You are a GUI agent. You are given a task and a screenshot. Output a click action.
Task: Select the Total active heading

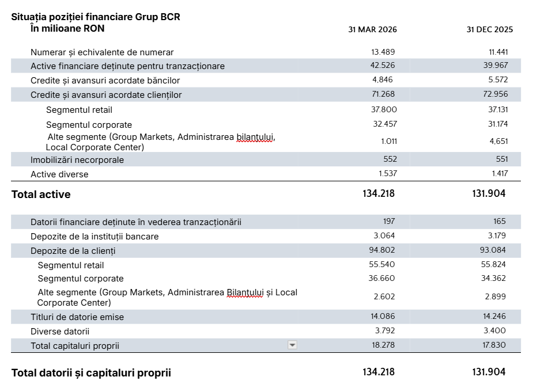(x=41, y=195)
